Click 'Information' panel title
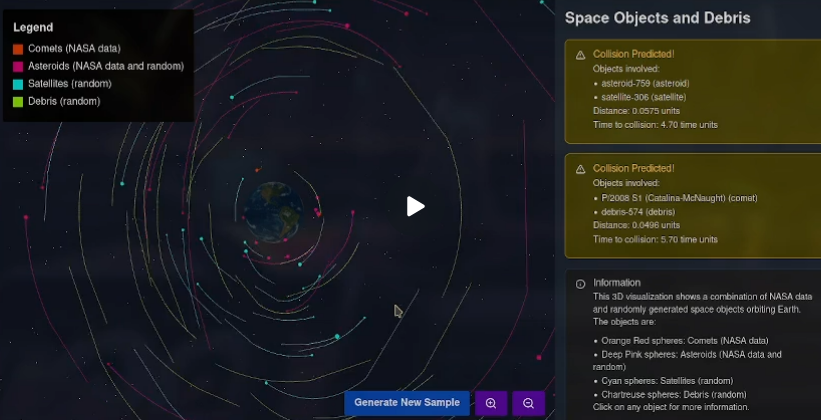The image size is (821, 420). click(617, 283)
